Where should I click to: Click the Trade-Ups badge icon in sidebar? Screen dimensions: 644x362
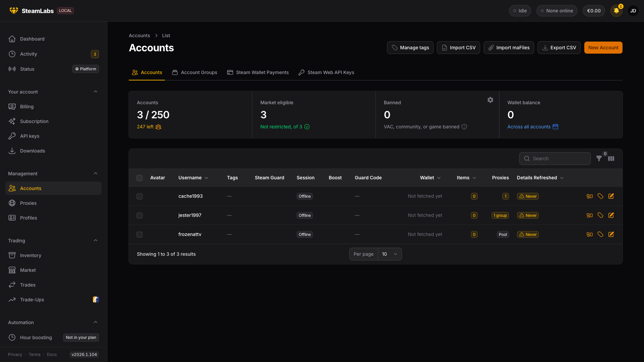tap(96, 300)
